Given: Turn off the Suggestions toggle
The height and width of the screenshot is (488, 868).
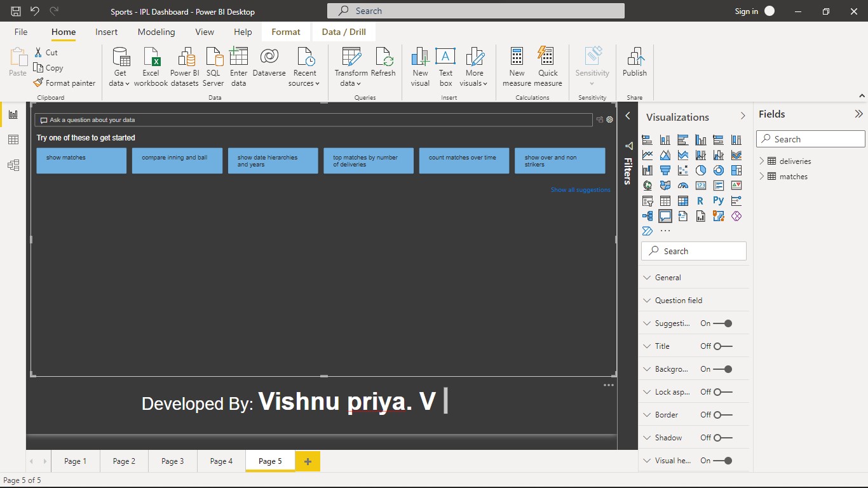Looking at the screenshot, I should [722, 323].
